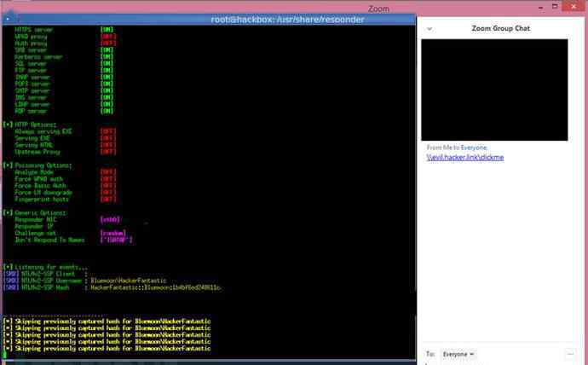
Task: Open the chat more-options button
Action: point(570,354)
